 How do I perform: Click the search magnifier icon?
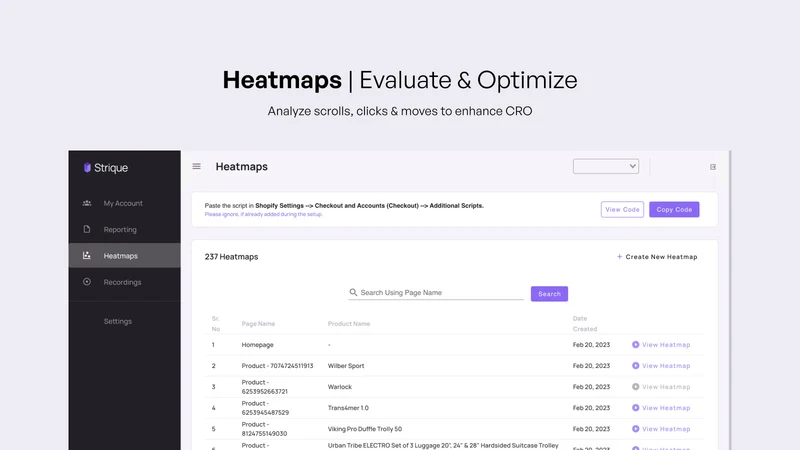pyautogui.click(x=353, y=292)
